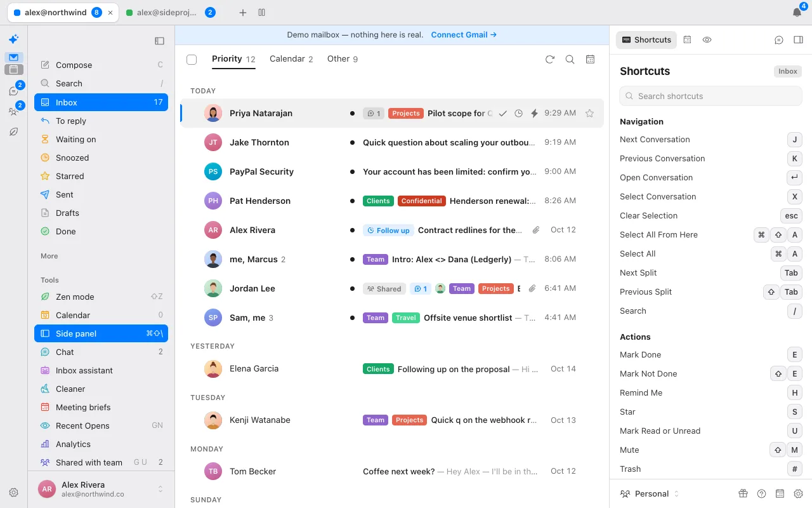Toggle Side panel in Tools list

point(101,333)
